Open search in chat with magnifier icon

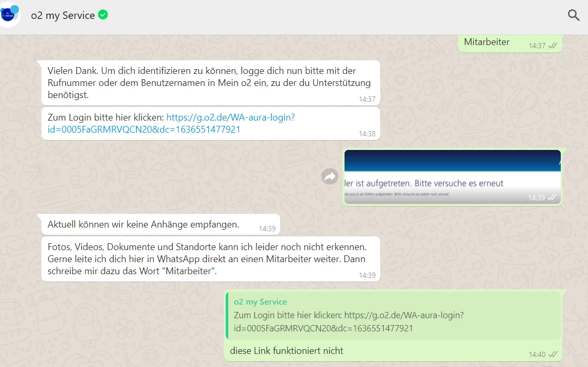(x=573, y=15)
